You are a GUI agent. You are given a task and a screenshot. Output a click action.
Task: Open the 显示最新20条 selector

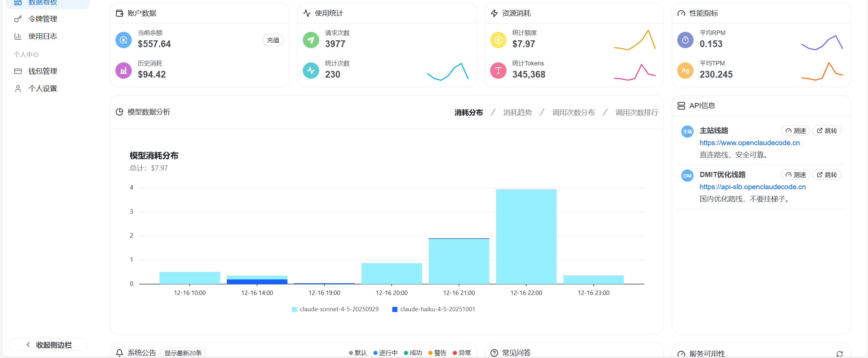[183, 353]
